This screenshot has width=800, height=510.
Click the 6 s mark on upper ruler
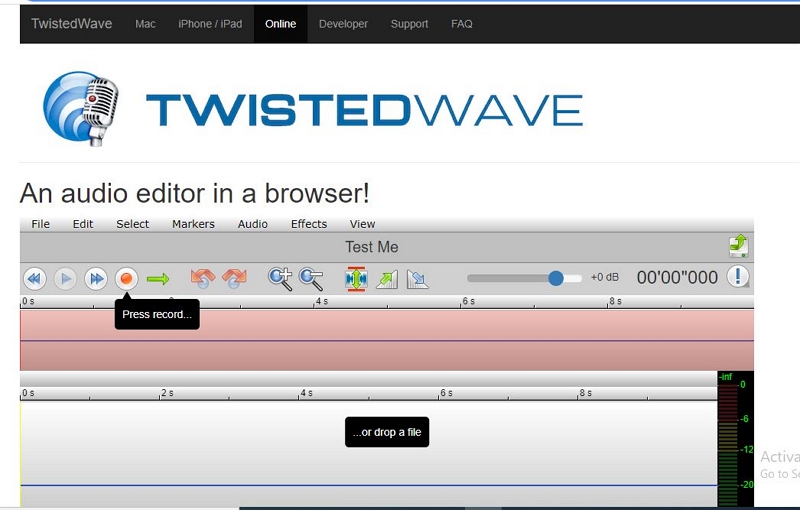pos(468,301)
